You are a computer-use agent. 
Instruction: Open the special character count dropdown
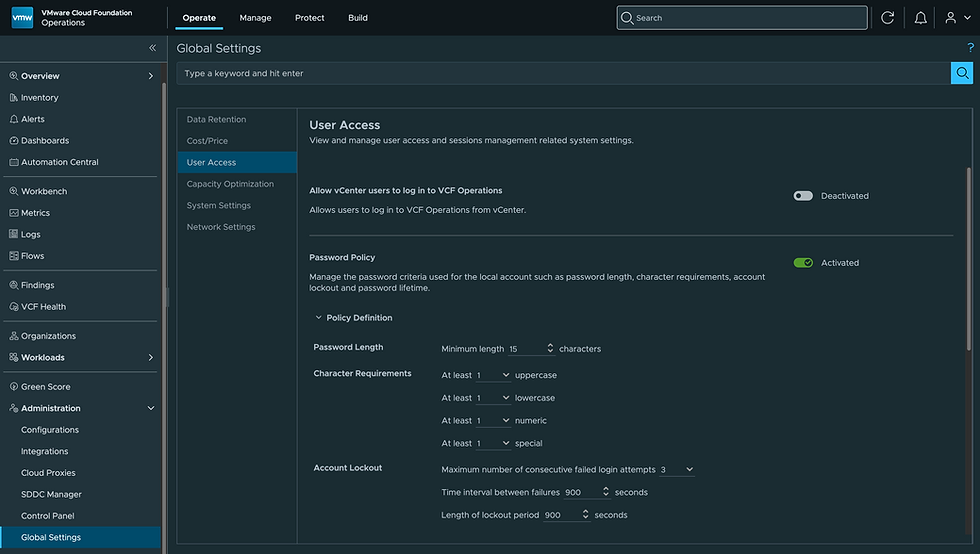pos(493,443)
